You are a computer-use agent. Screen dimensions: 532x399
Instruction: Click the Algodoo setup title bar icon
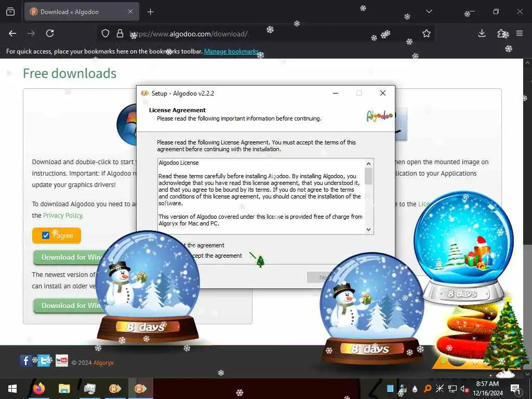[145, 94]
